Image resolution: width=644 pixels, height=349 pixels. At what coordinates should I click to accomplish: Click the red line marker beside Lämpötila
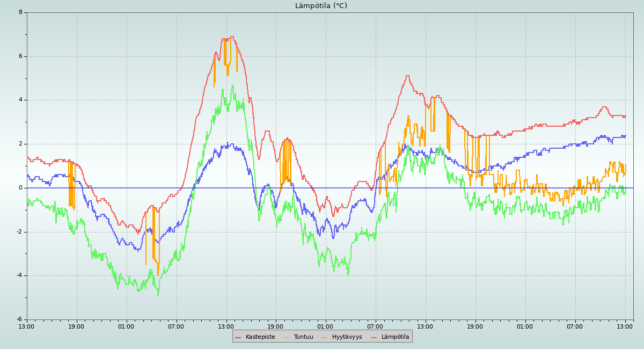click(x=374, y=337)
